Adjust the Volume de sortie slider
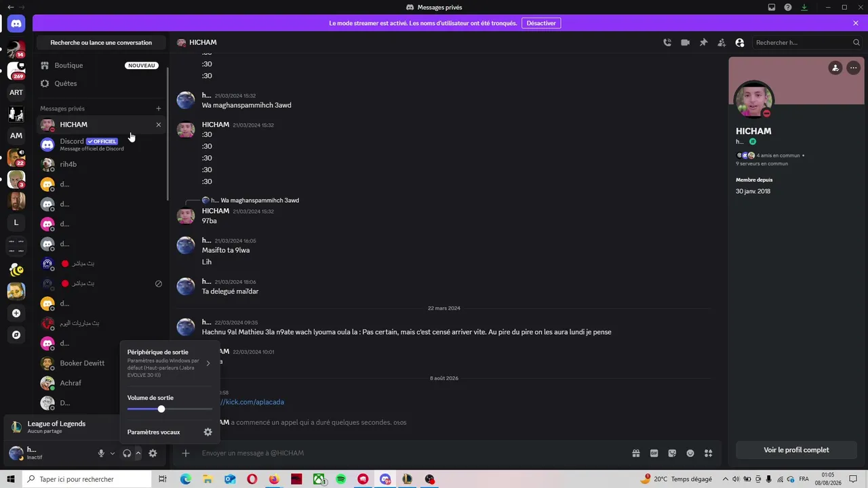 170,409
